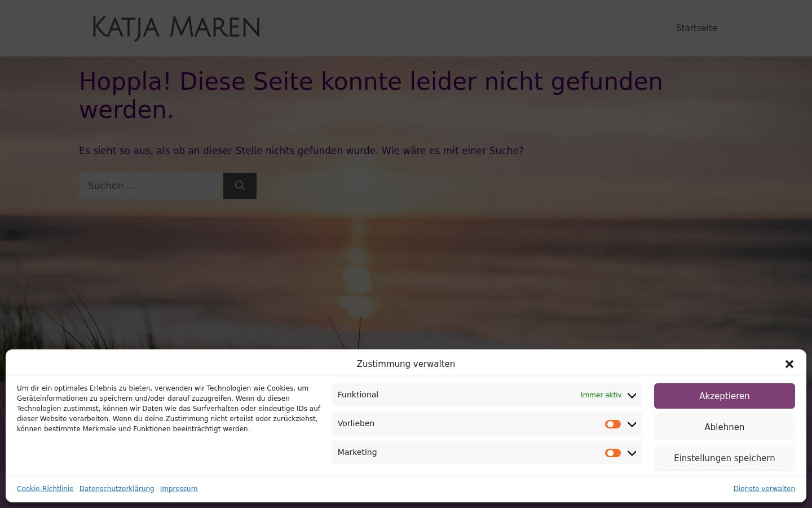Expand the Vorlieben category chevron
Screen dimensions: 812x508
(x=632, y=424)
